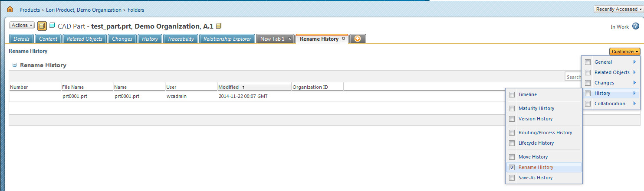Switch to the History tab
Viewport: 644px width, 191px height.
tap(150, 39)
